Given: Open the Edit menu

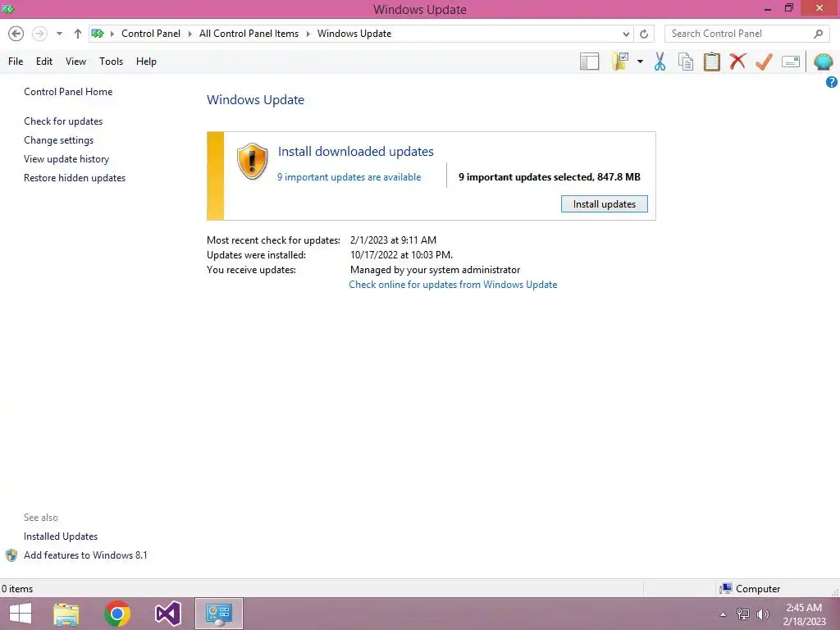Looking at the screenshot, I should [44, 62].
